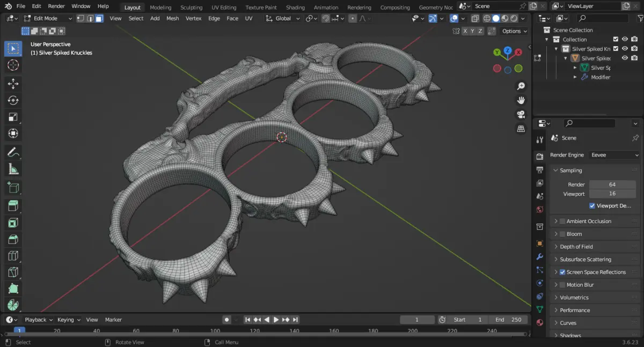Select the Spin tool

(13, 305)
